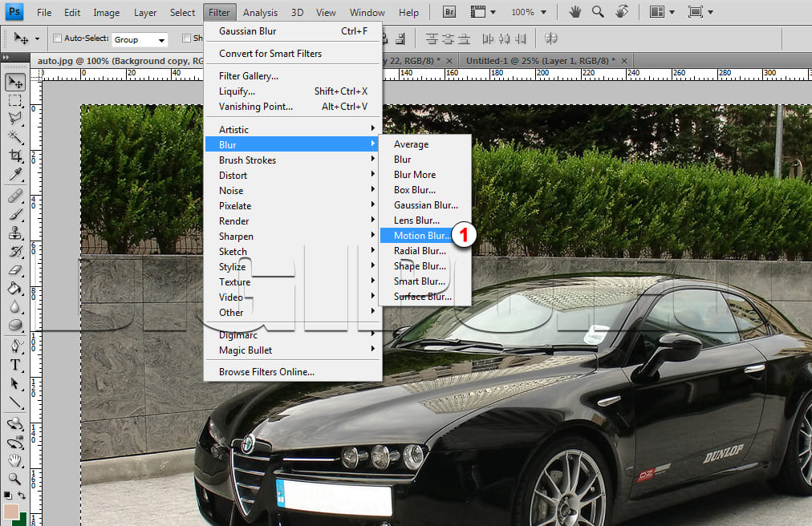Choose Surface Blur from the submenu
This screenshot has height=526, width=812.
[425, 296]
